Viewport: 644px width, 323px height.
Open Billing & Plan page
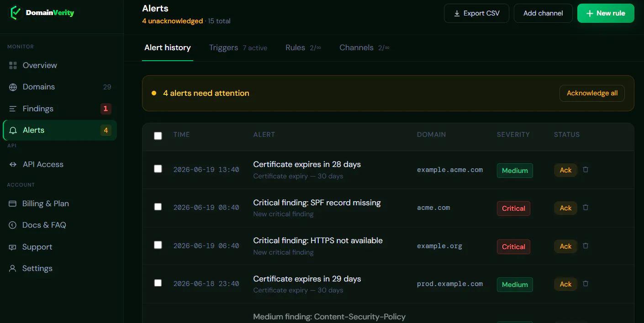coord(60,203)
